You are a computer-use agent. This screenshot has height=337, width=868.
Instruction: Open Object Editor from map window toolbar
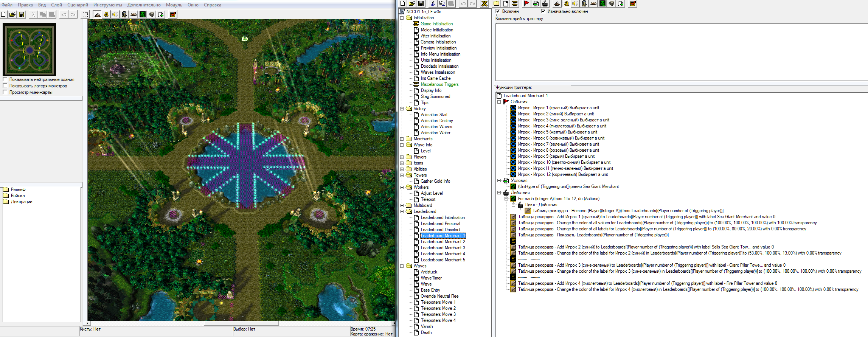point(124,14)
